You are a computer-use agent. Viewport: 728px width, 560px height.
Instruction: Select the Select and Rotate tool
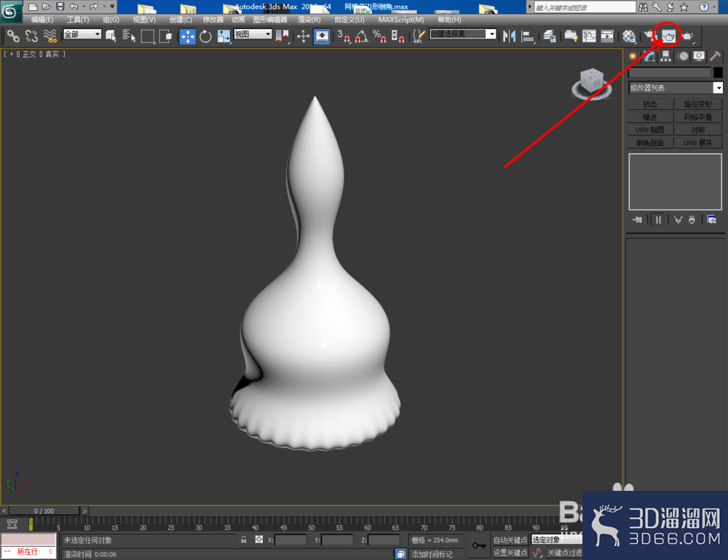205,36
